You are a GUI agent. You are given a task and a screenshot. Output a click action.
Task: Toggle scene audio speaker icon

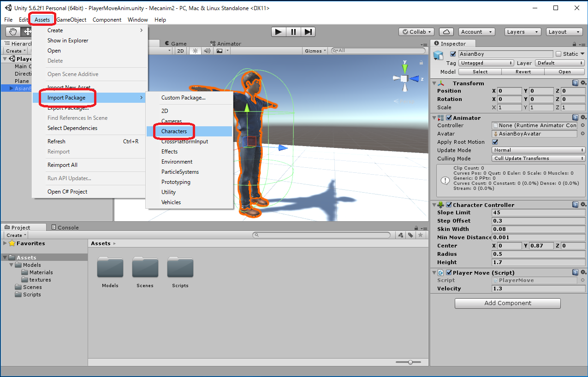click(207, 51)
